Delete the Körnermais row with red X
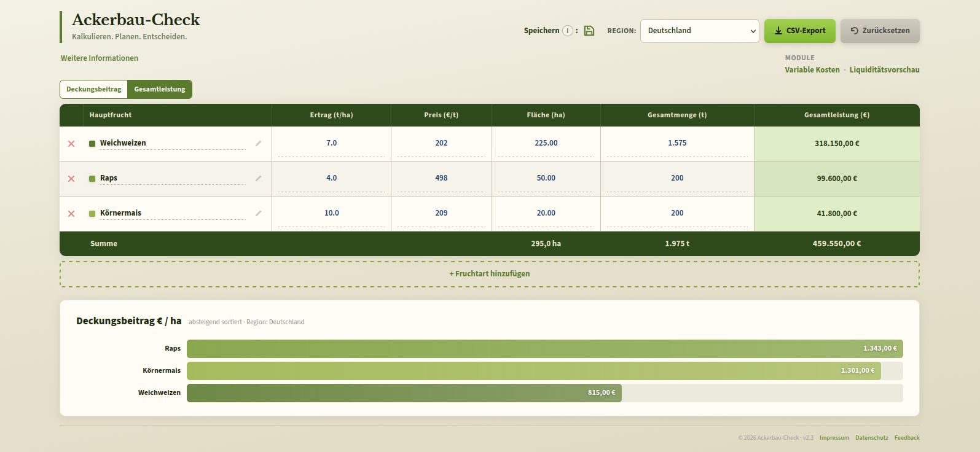This screenshot has height=452, width=980. tap(71, 214)
